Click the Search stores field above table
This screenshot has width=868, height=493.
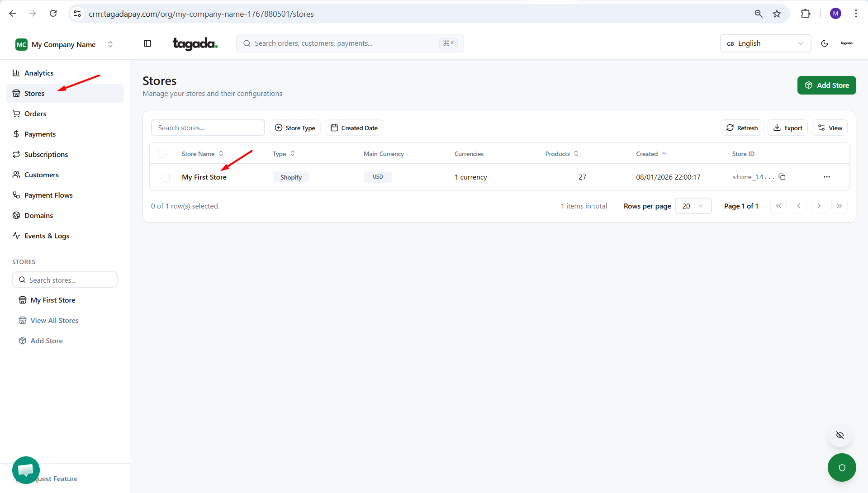208,128
